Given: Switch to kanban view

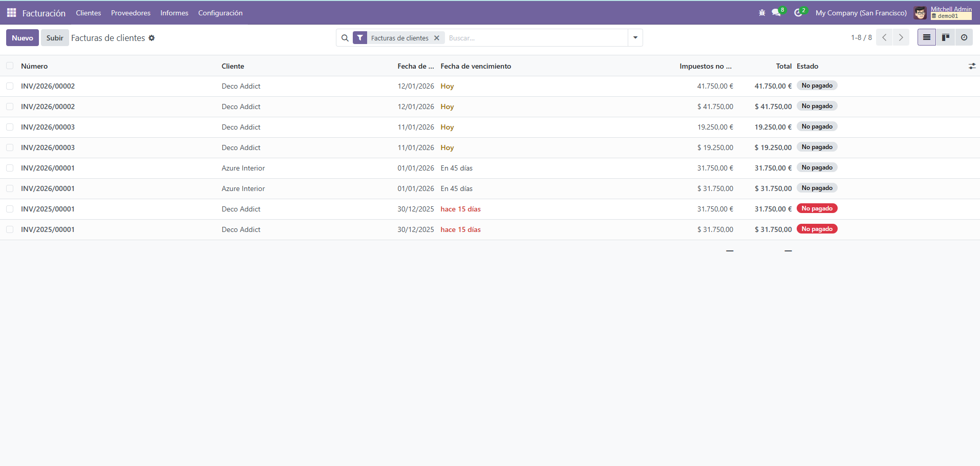Looking at the screenshot, I should coord(946,37).
